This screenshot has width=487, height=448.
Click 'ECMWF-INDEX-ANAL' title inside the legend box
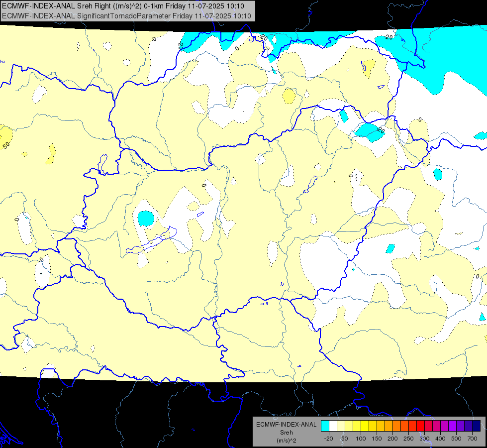pos(287,425)
